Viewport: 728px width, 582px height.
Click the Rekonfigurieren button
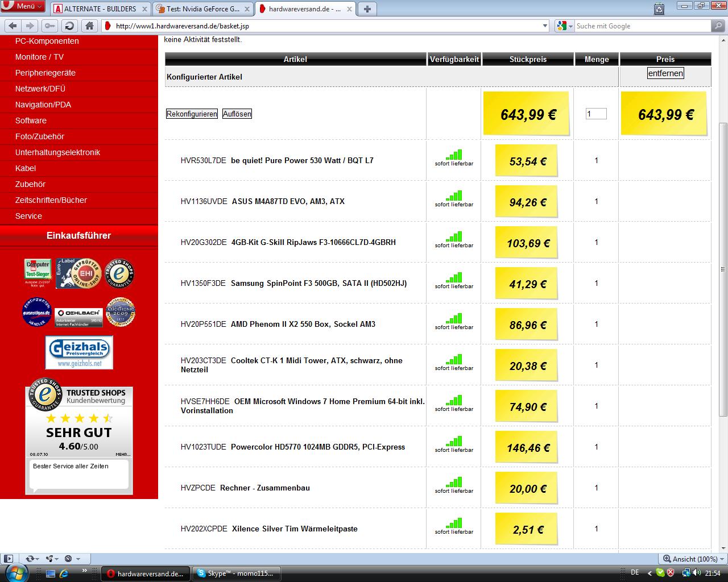coord(192,114)
